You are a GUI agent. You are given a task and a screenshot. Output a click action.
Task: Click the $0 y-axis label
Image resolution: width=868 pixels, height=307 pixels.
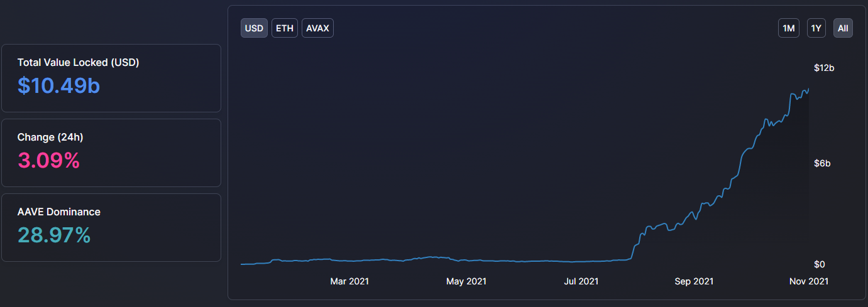click(x=820, y=264)
